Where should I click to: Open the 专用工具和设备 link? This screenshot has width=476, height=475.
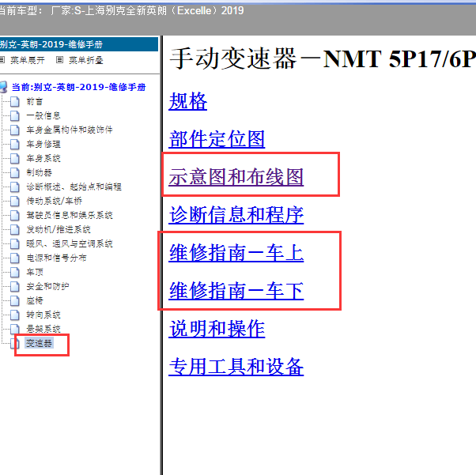click(x=236, y=367)
